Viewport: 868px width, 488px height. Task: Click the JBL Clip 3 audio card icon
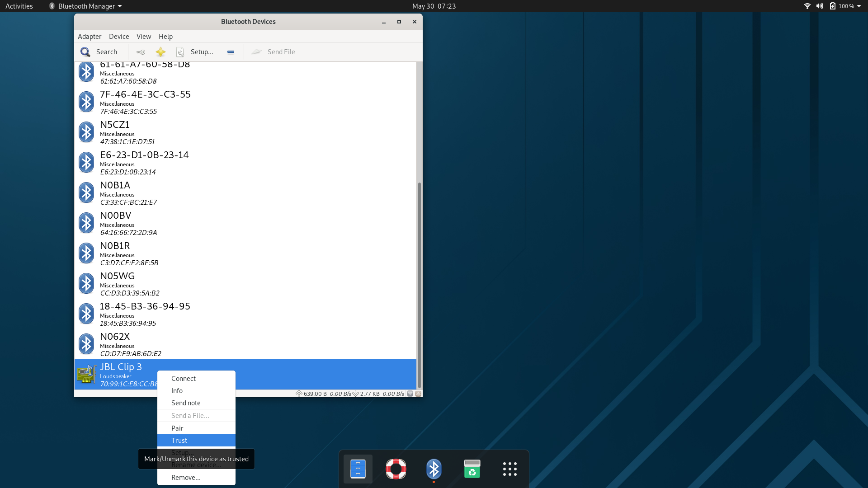(x=86, y=375)
